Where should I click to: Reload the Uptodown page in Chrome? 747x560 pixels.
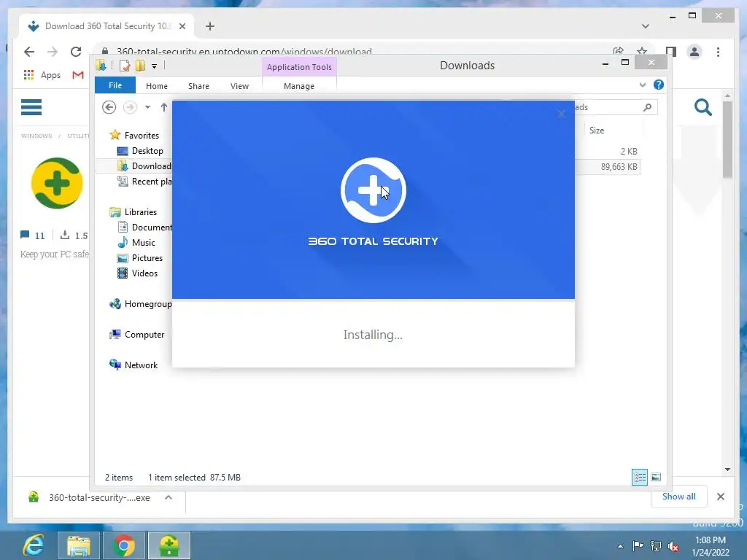(76, 52)
